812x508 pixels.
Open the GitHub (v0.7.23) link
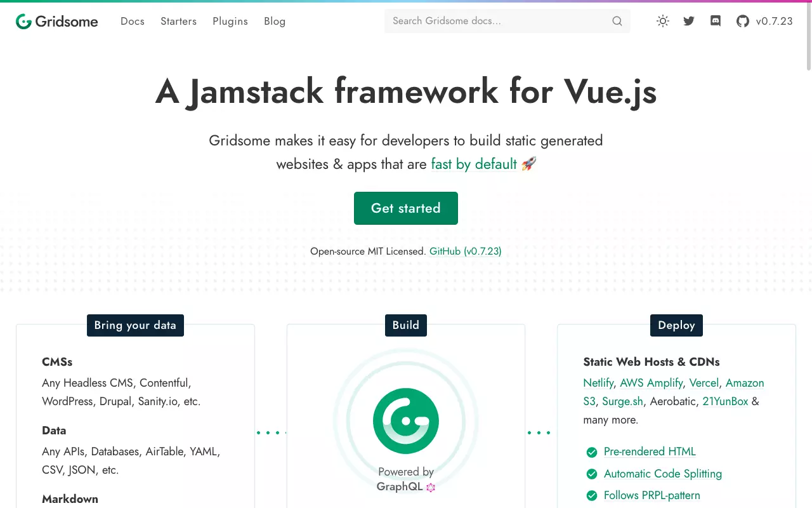pyautogui.click(x=466, y=251)
